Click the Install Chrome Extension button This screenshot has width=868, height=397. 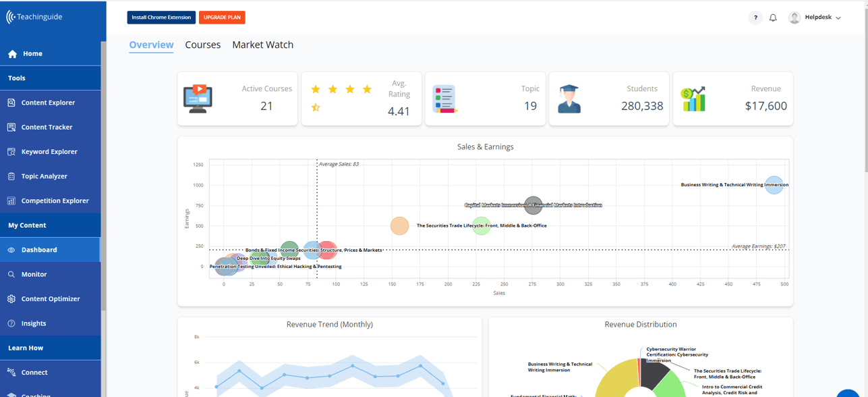click(x=161, y=18)
